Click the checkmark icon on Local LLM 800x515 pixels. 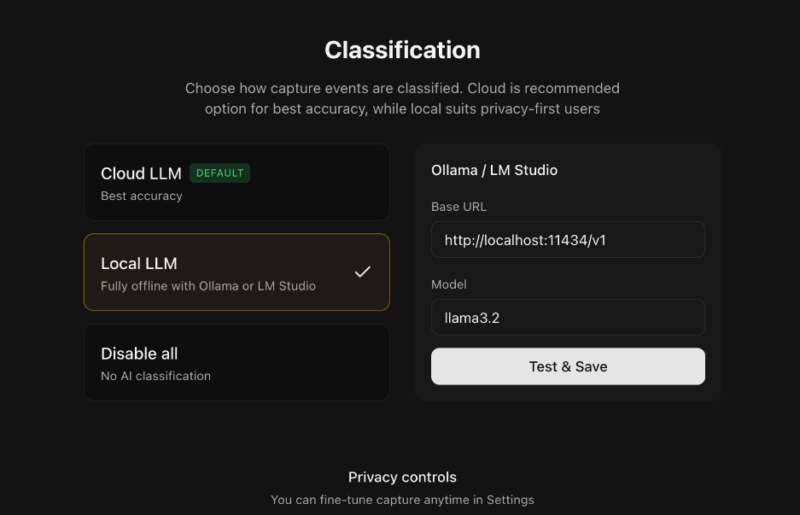[x=362, y=272]
